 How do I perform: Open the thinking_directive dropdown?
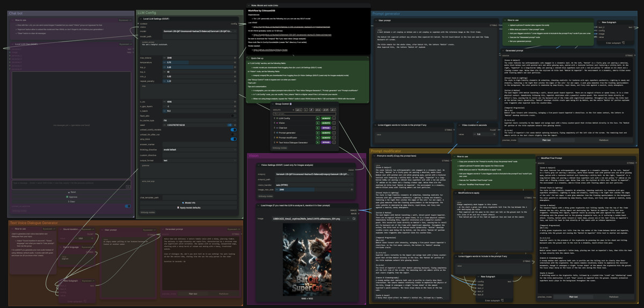(x=200, y=150)
